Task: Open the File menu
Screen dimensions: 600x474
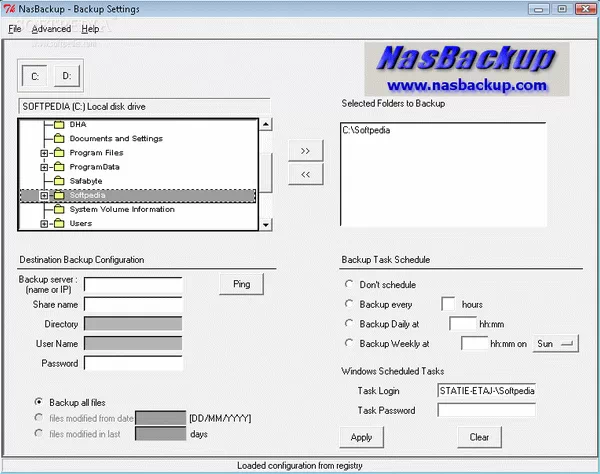Action: (15, 29)
